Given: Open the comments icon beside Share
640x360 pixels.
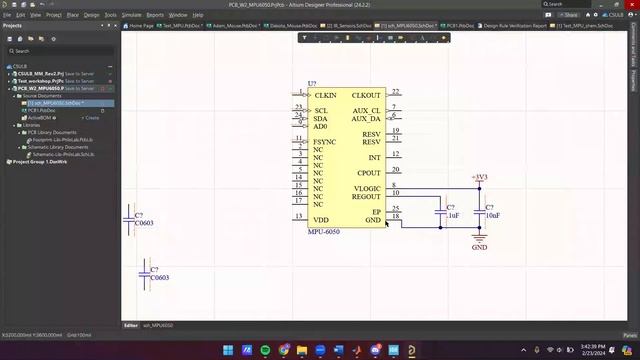Looking at the screenshot, I should coord(548,15).
